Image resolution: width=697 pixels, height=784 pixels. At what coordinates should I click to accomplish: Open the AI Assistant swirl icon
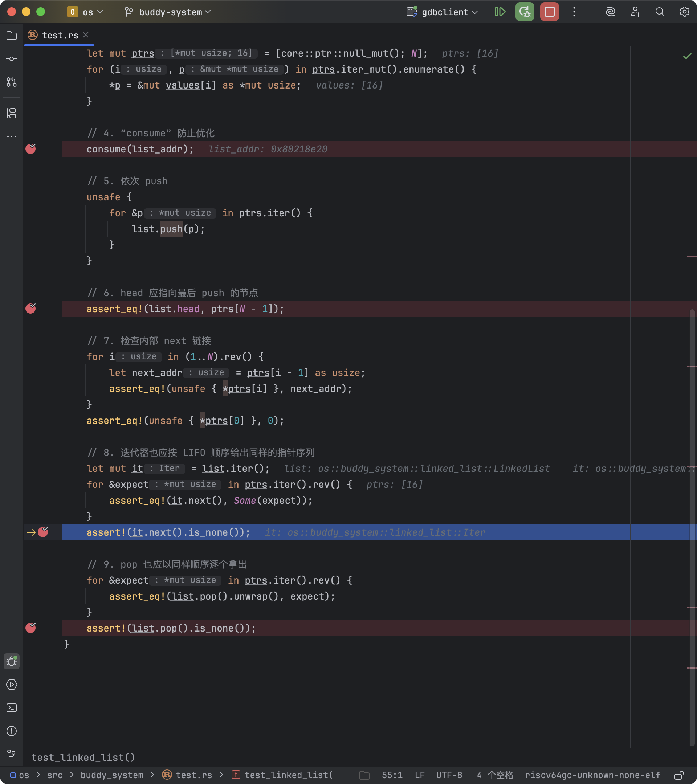pyautogui.click(x=610, y=12)
